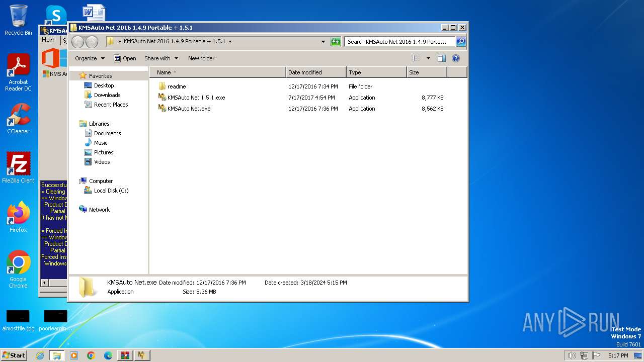This screenshot has width=644, height=362.
Task: Click the address path dropdown chevron after 1.5.1
Action: pos(230,42)
